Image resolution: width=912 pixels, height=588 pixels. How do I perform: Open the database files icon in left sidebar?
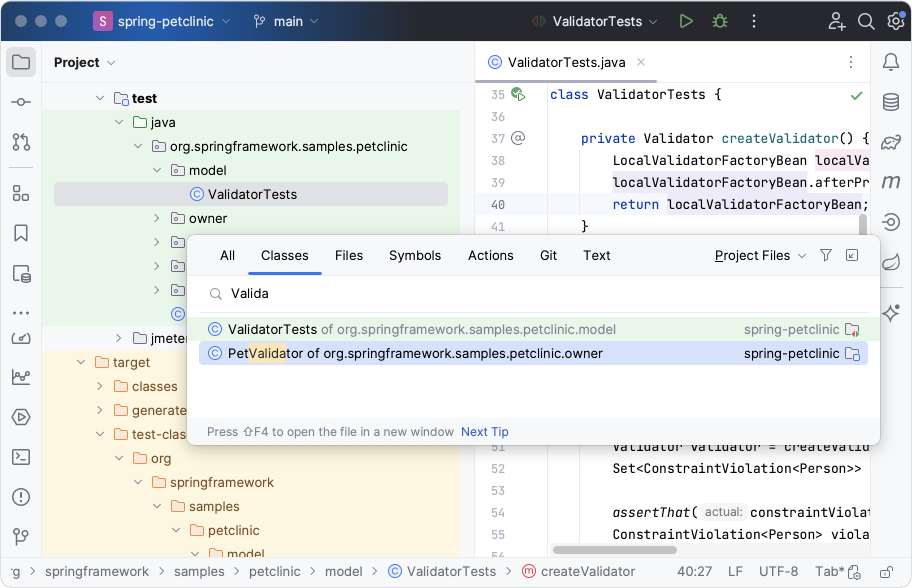pyautogui.click(x=21, y=273)
